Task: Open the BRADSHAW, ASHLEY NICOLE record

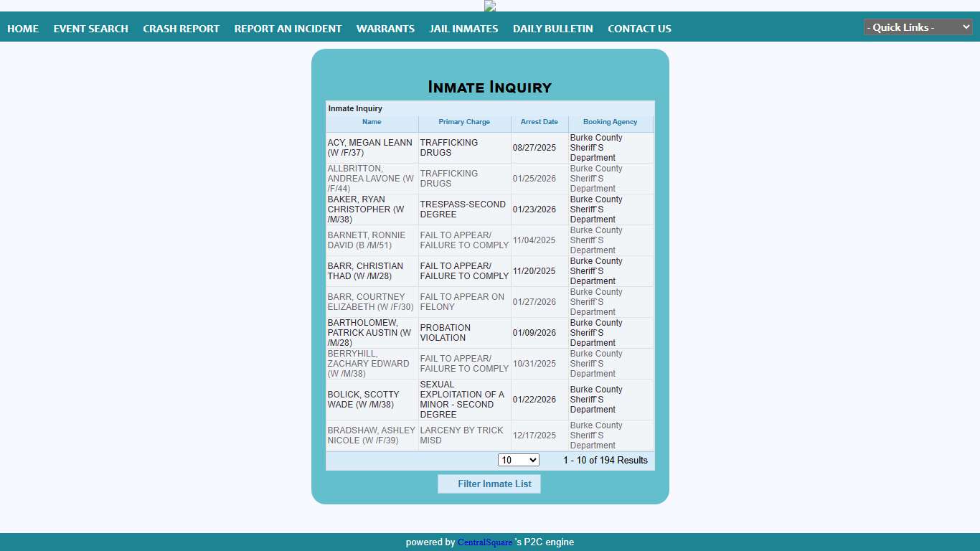Action: (371, 435)
